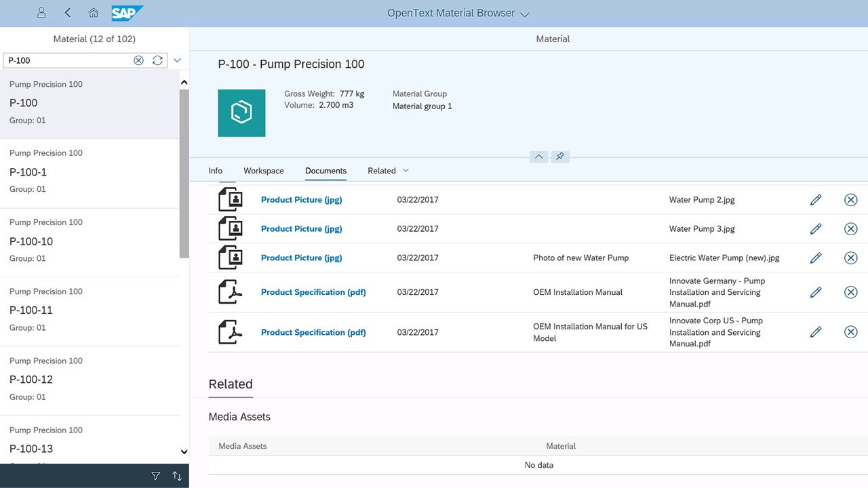Edit the Water Pump 2.jpg document
Image resolution: width=868 pixels, height=488 pixels.
pos(816,200)
